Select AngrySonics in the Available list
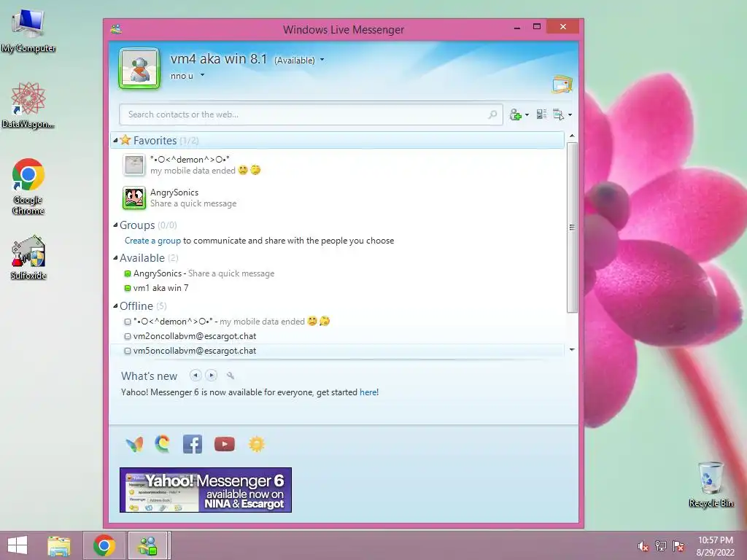747x560 pixels. click(x=337, y=273)
